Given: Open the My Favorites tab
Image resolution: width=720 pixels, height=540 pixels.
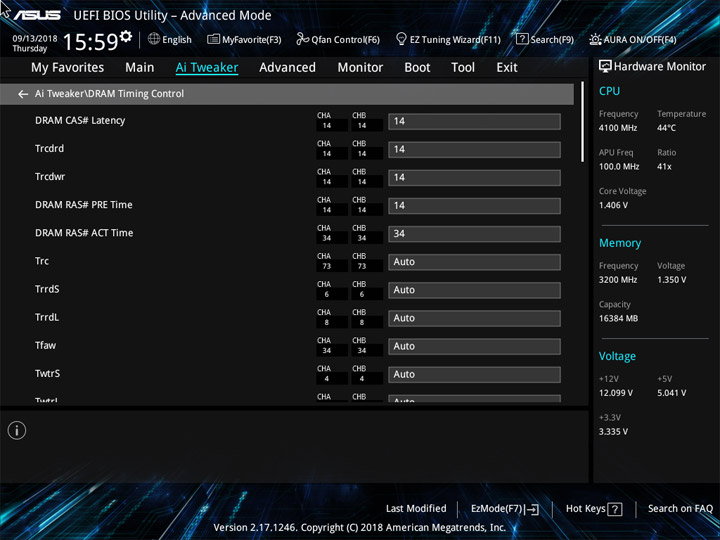Looking at the screenshot, I should [68, 68].
